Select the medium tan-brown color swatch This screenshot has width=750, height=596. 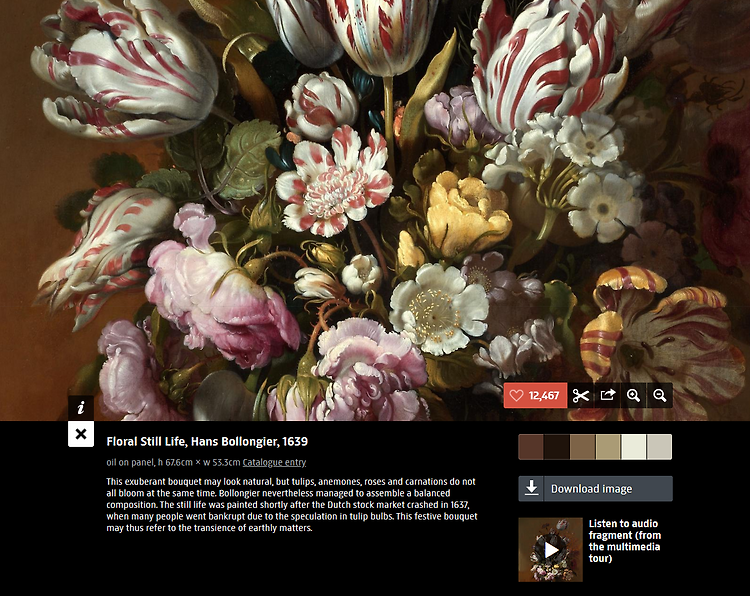pos(583,447)
